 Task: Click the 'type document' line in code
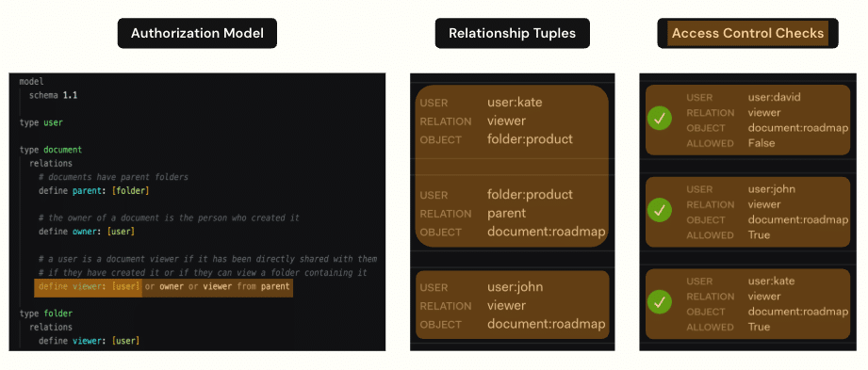coord(50,150)
